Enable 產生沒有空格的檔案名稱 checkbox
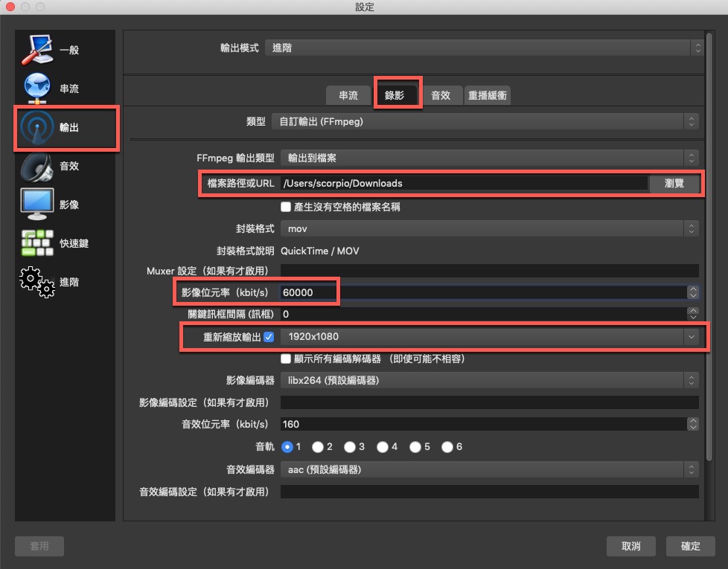 pyautogui.click(x=286, y=207)
